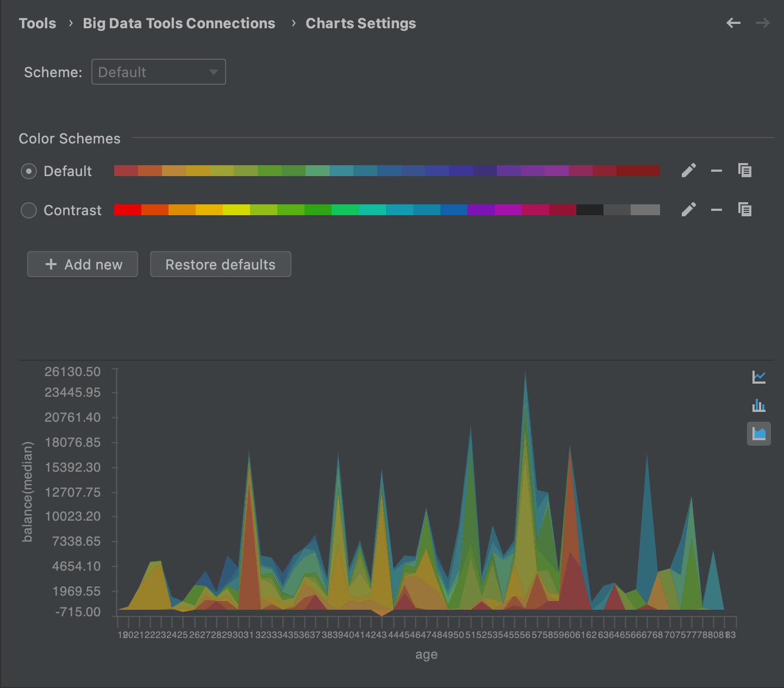This screenshot has height=688, width=784.
Task: Go to Tools in the breadcrumb
Action: click(x=37, y=23)
